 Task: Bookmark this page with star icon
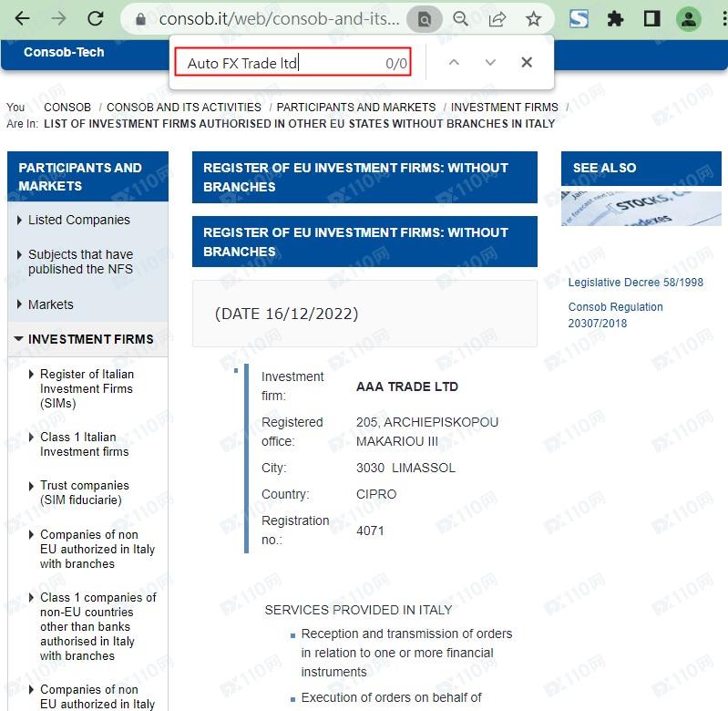[533, 19]
